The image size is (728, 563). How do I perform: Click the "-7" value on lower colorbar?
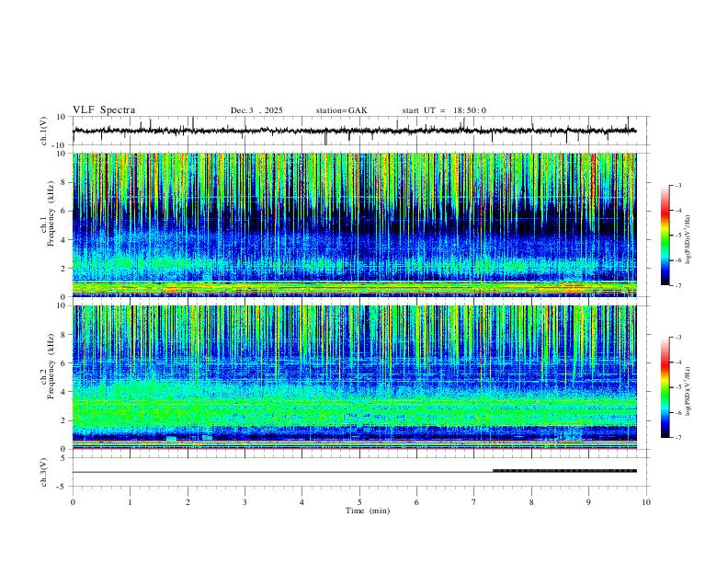click(x=677, y=437)
